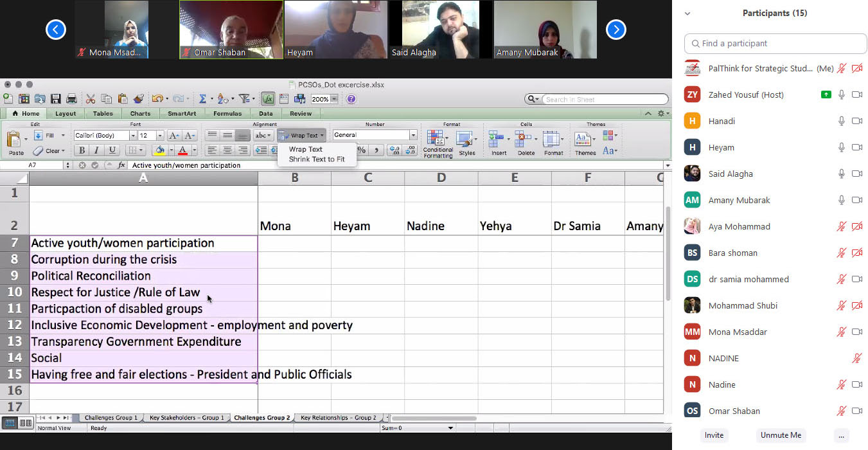Collapse the Participants panel chevron
The height and width of the screenshot is (450, 868).
687,14
